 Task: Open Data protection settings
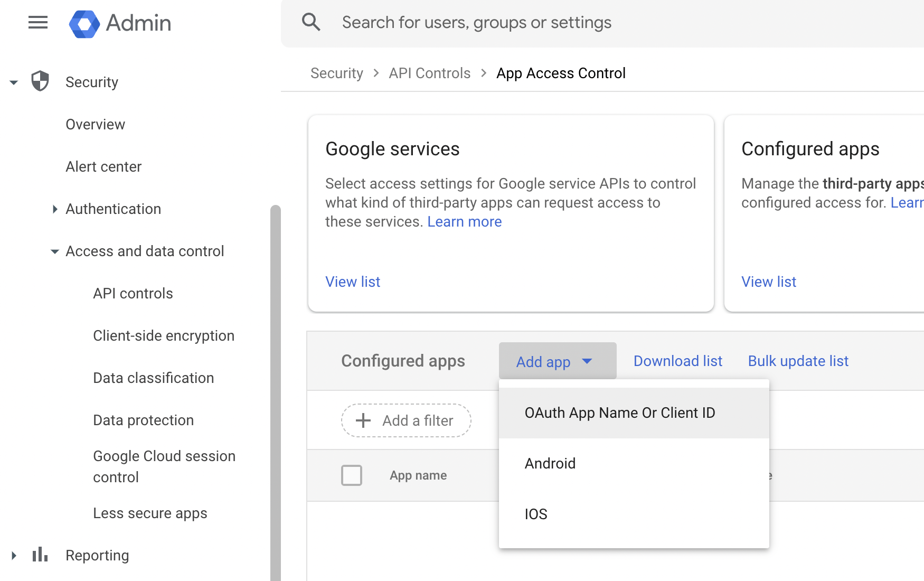[144, 420]
